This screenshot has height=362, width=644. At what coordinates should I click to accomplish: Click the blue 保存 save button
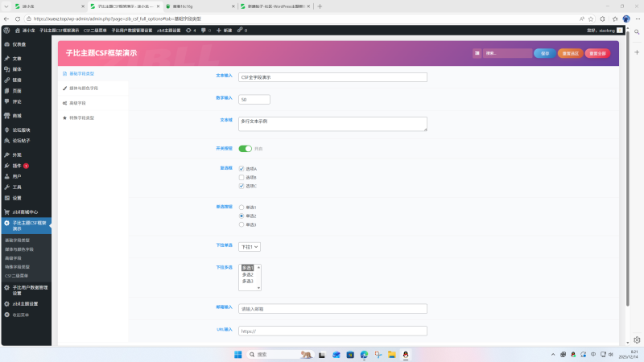(x=544, y=53)
